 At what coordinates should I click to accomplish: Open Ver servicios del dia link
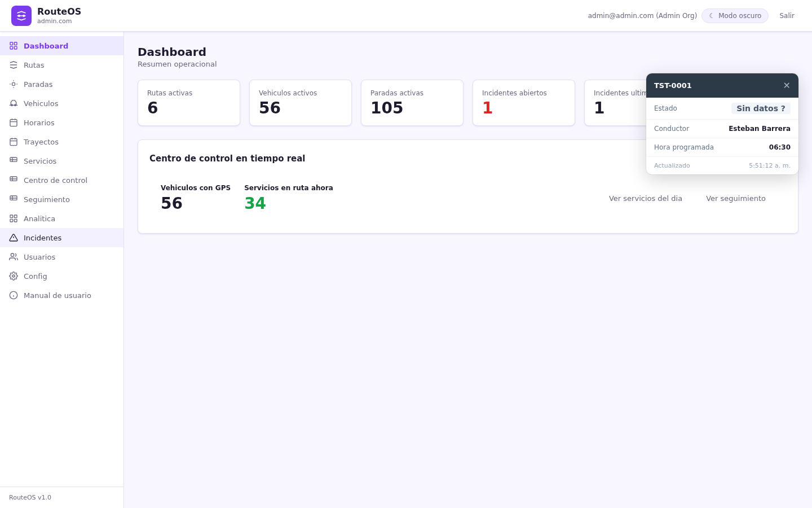click(646, 199)
